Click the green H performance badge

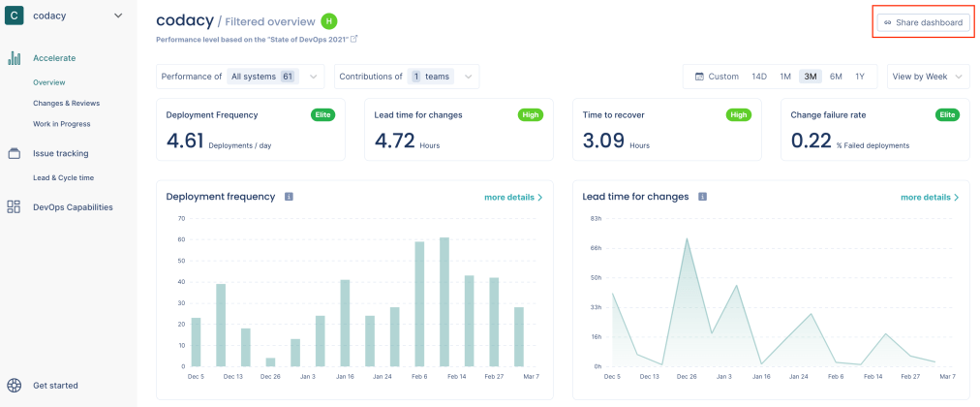328,21
